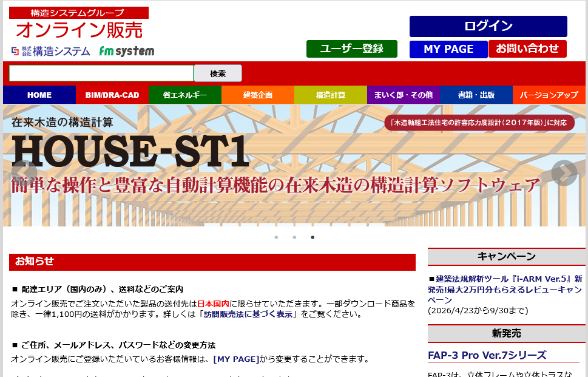Open the i-ARM Ver.5 review campaign link
588x377 pixels.
click(x=505, y=289)
